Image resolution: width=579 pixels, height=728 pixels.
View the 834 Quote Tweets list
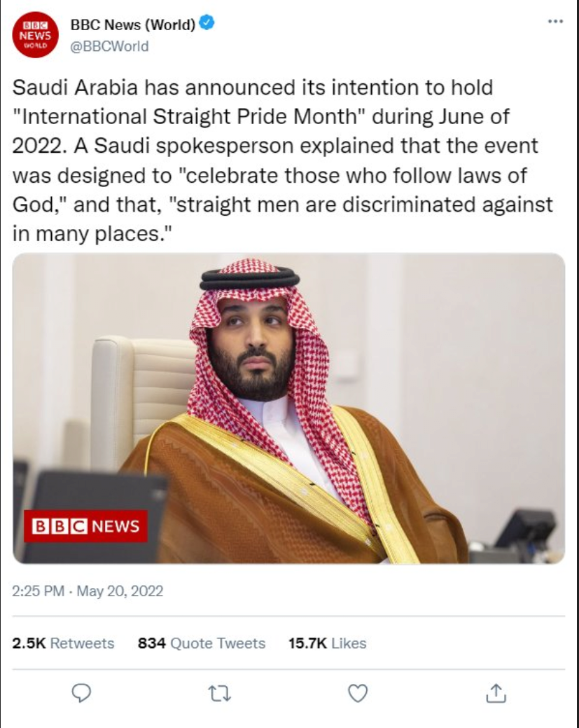pyautogui.click(x=202, y=643)
